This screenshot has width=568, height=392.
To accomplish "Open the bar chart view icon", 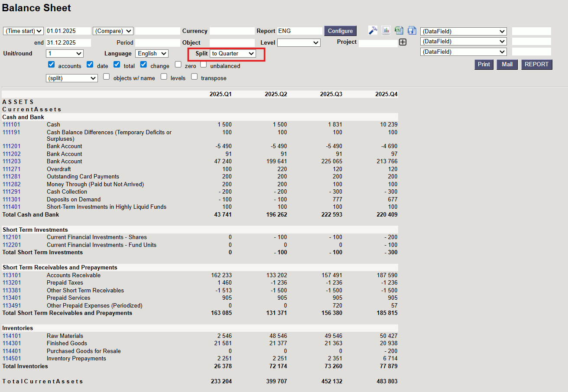I will [386, 30].
